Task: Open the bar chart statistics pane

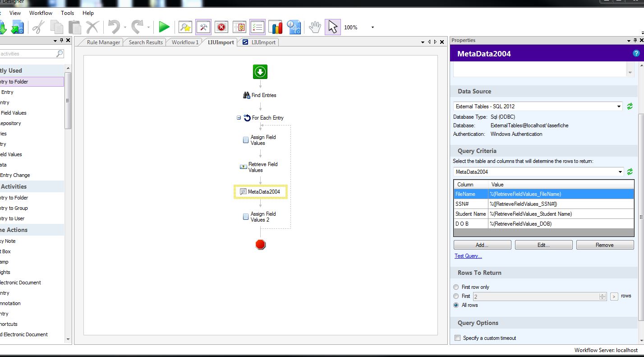Action: coord(275,28)
